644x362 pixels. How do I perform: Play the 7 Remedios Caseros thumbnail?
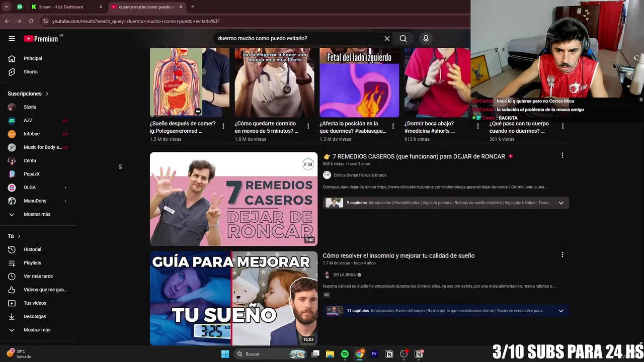233,199
